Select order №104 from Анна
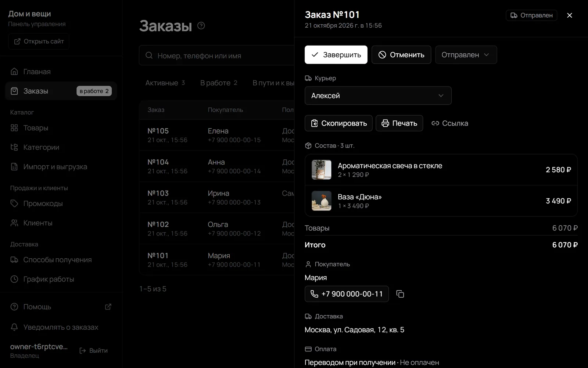Viewport: 588px width, 368px height. (217, 166)
